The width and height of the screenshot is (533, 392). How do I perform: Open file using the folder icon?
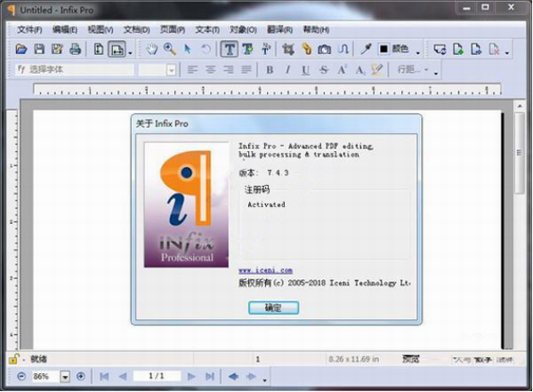click(x=21, y=50)
